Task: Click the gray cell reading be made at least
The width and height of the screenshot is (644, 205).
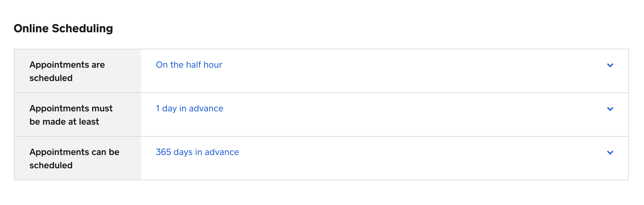Action: [x=64, y=122]
